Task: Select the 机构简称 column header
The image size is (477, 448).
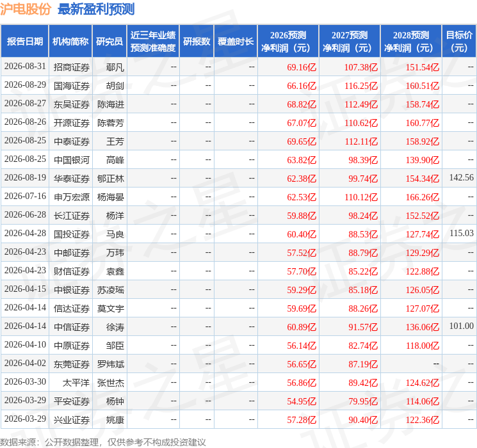Action: click(70, 42)
